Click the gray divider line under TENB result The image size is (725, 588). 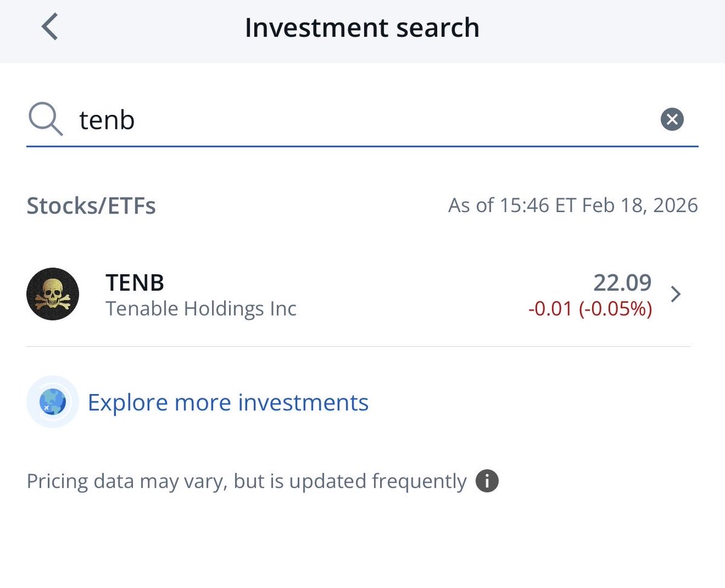tap(358, 346)
